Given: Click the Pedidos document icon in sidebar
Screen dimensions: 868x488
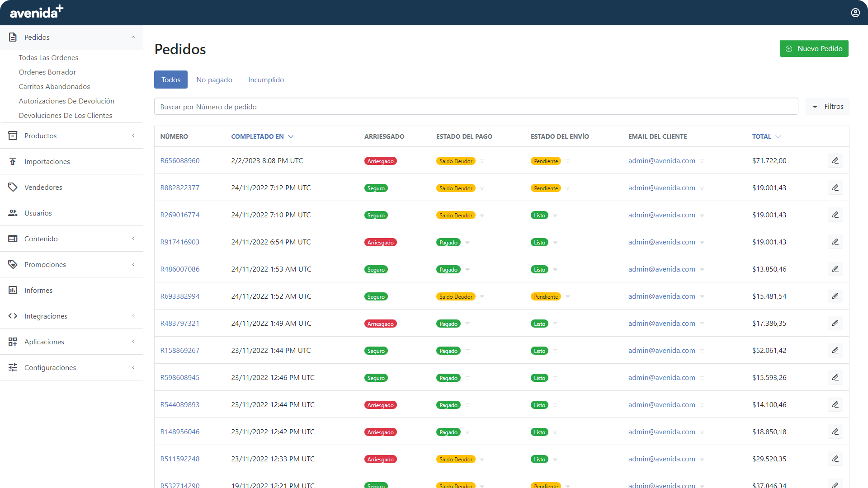Looking at the screenshot, I should (x=13, y=37).
